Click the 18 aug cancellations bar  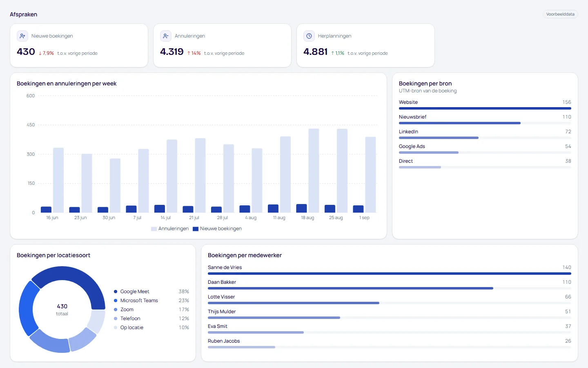point(314,171)
